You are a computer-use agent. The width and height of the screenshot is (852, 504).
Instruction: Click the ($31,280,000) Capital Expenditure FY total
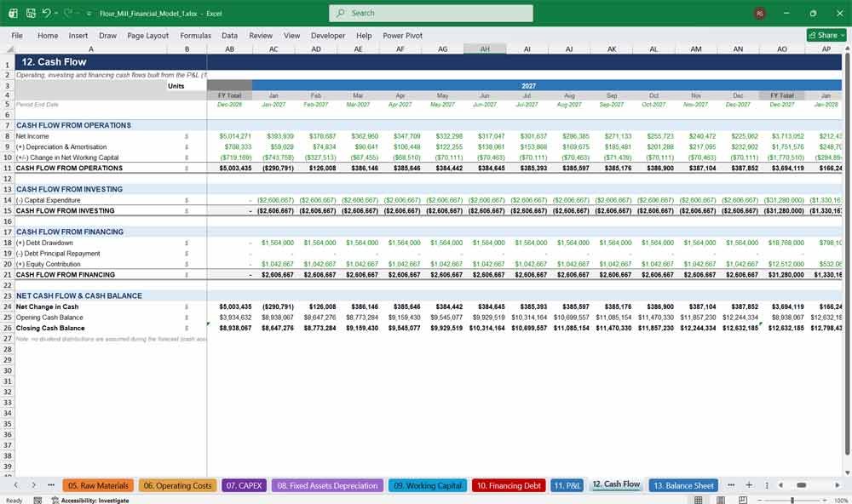coord(783,200)
